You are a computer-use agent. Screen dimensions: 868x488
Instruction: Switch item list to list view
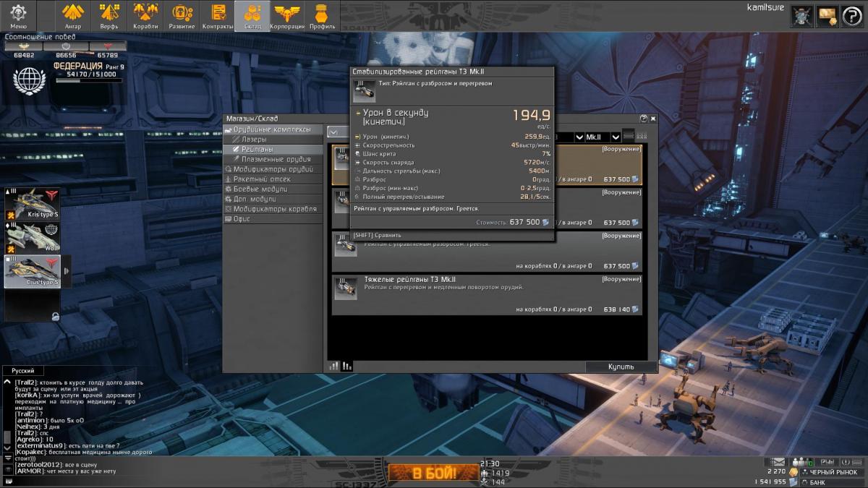(628, 136)
